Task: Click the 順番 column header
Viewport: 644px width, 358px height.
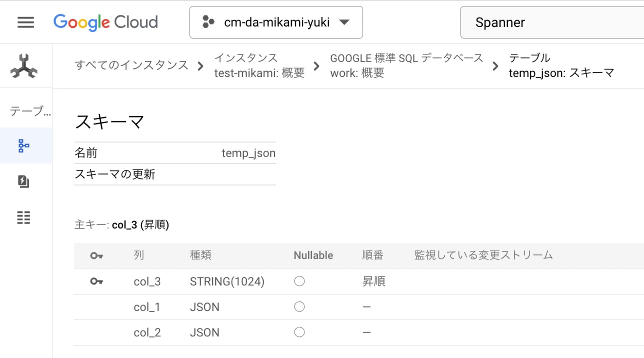Action: 373,255
